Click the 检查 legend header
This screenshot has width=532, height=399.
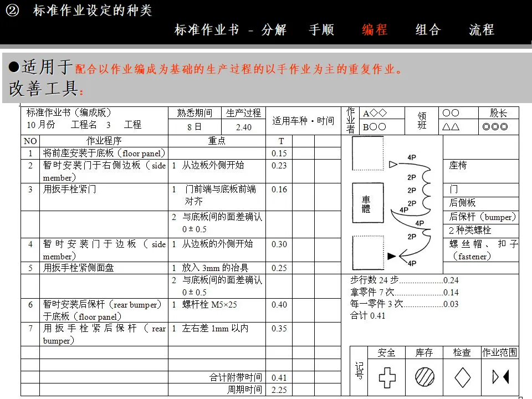point(462,353)
